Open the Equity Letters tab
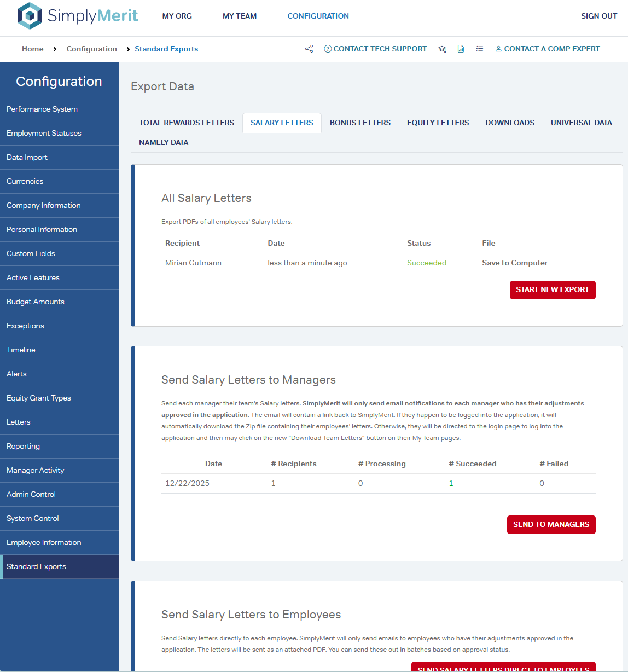 [438, 123]
